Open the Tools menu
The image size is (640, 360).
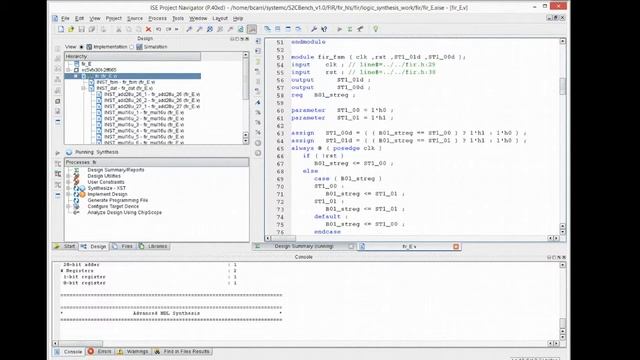pos(178,18)
